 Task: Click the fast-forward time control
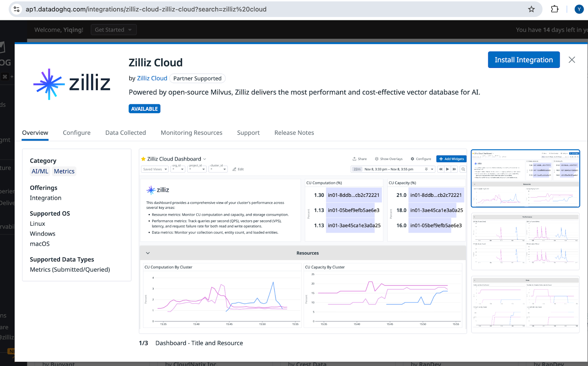pyautogui.click(x=455, y=169)
